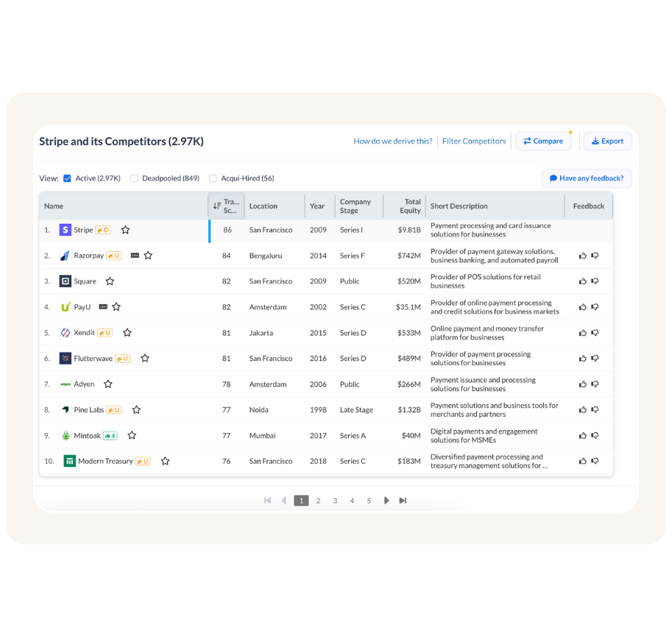Enable the Deadpooled (849) checkbox

click(x=134, y=178)
